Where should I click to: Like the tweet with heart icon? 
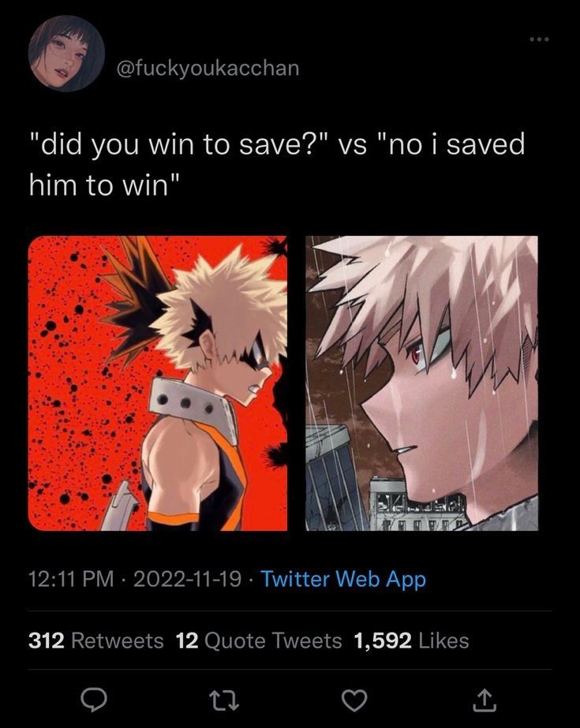[354, 700]
